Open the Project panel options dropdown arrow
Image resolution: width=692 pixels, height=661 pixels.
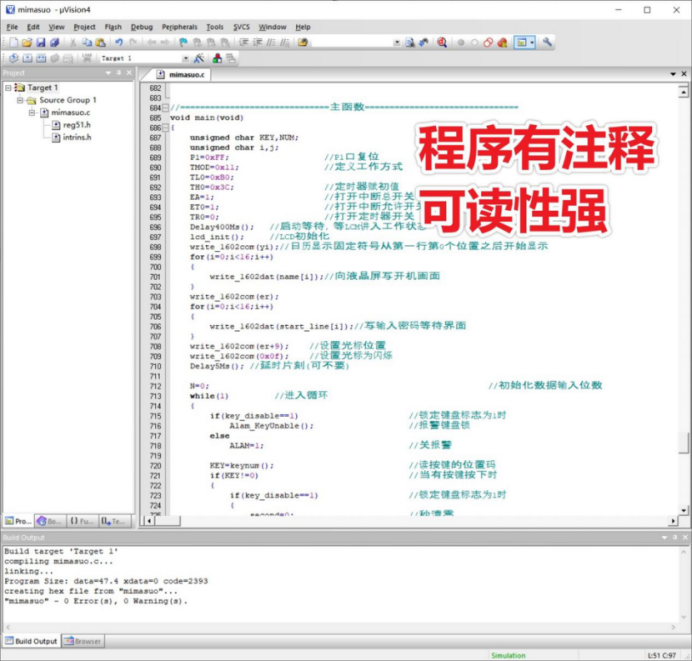tap(108, 72)
